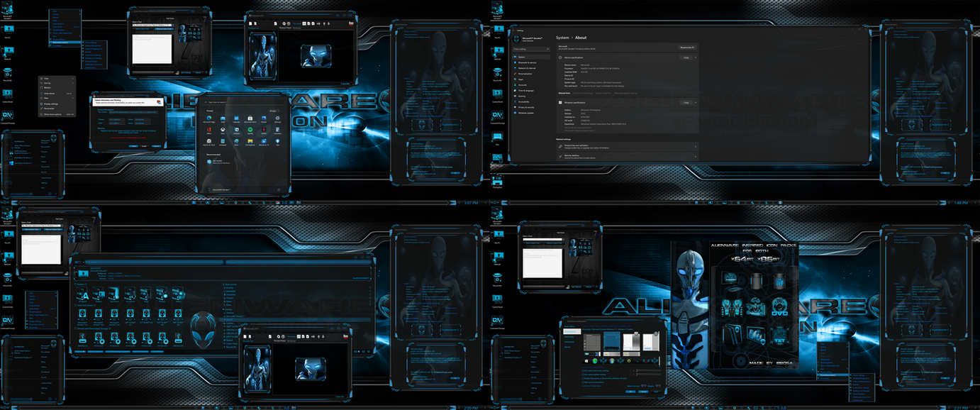Open the Mail app in Start menu

point(223,118)
